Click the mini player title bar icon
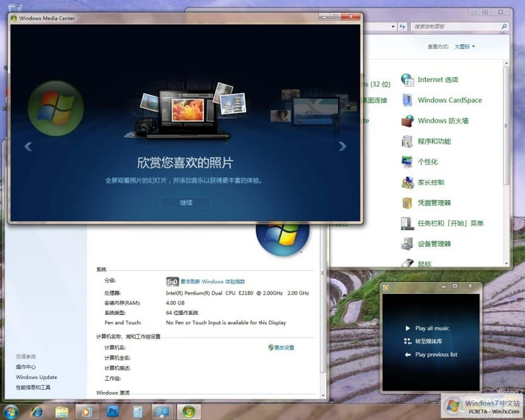Image resolution: width=525 pixels, height=420 pixels. (x=386, y=288)
